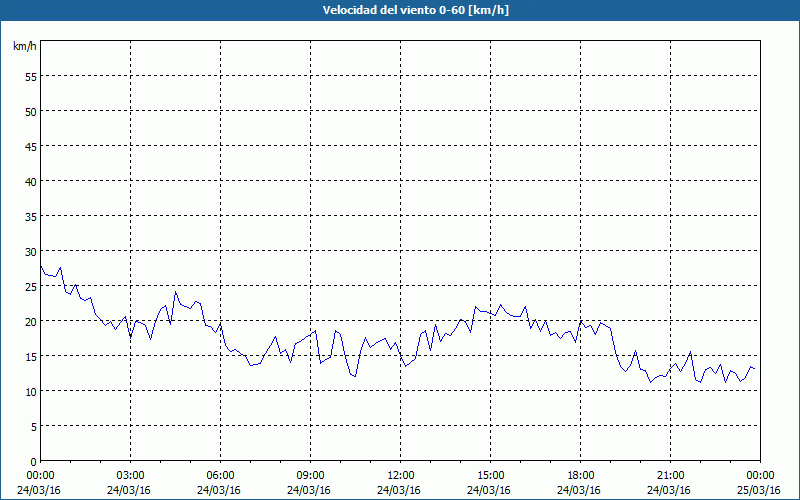The height and width of the screenshot is (500, 800).
Task: Select the 20 value on the y-axis
Action: point(31,321)
